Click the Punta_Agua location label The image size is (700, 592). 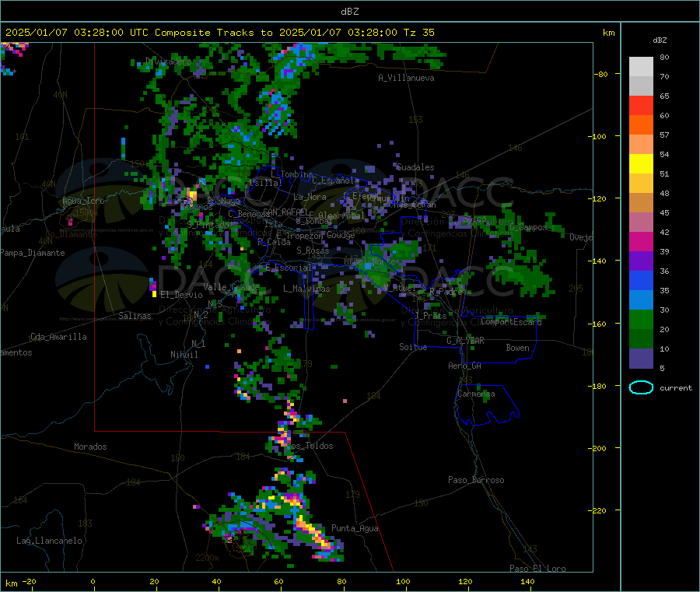355,528
